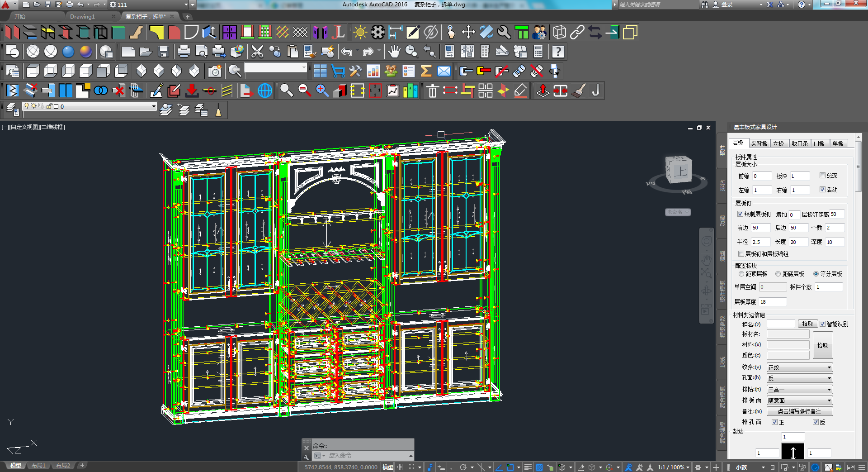Click the 前缩 input field
This screenshot has width=868, height=472.
(x=762, y=176)
